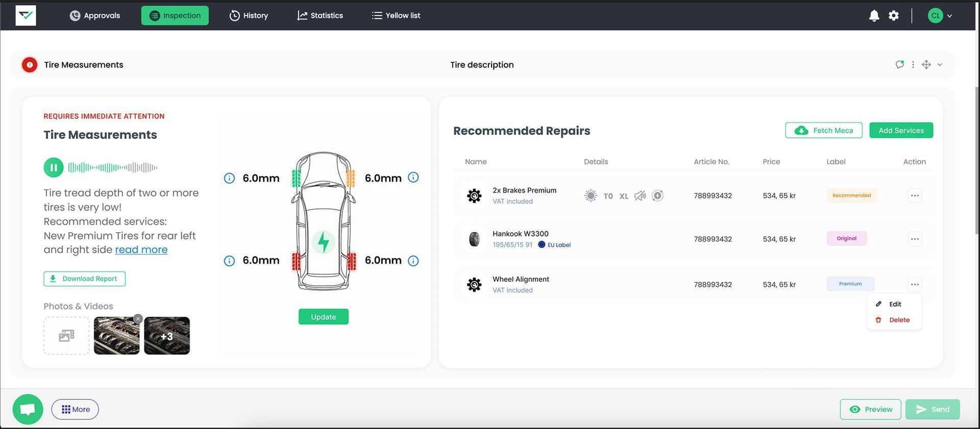The height and width of the screenshot is (429, 980).
Task: Click the comment bubble icon in the header
Action: 899,64
